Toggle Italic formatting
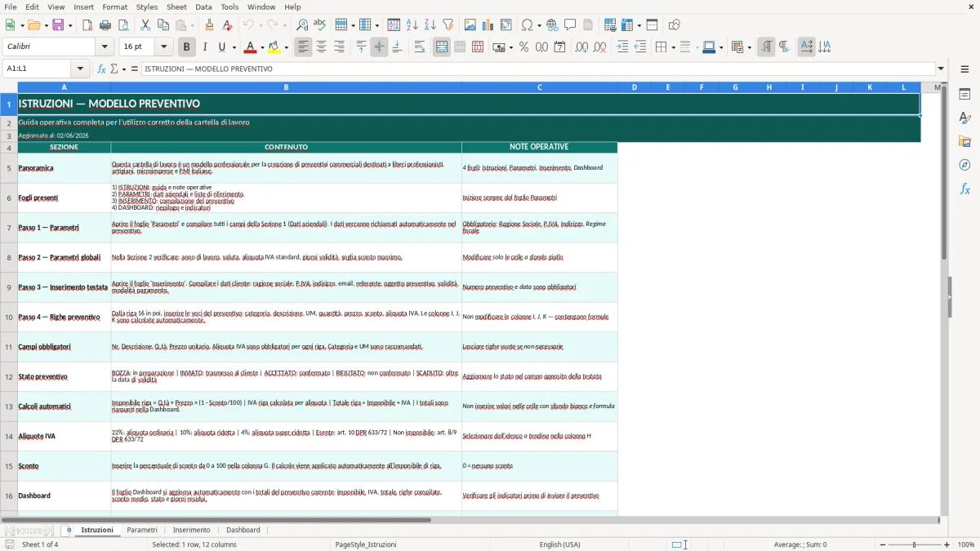This screenshot has height=551, width=980. (x=205, y=47)
